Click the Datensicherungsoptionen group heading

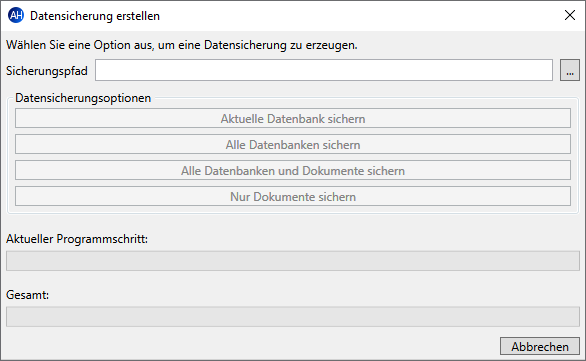(83, 98)
